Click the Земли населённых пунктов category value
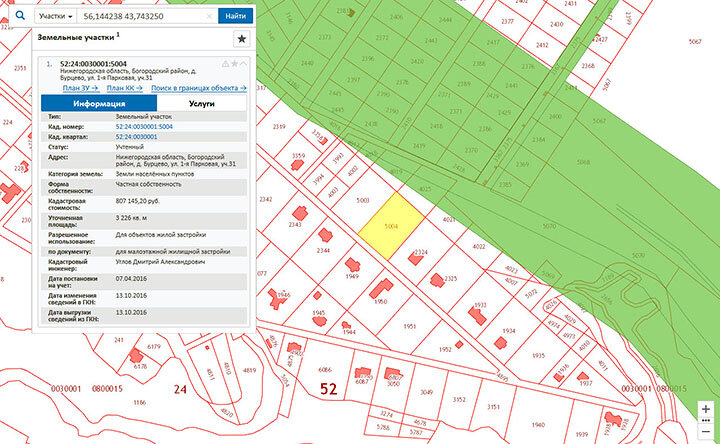This screenshot has height=444, width=720. click(x=155, y=174)
